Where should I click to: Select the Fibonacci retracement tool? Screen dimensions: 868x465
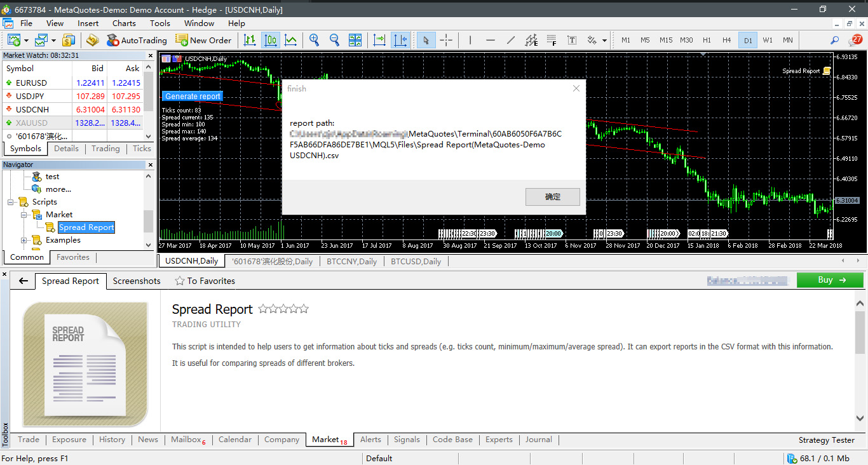click(x=552, y=40)
